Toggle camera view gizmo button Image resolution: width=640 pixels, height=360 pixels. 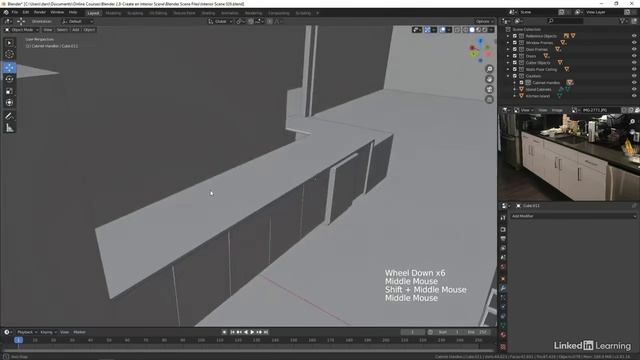point(489,89)
